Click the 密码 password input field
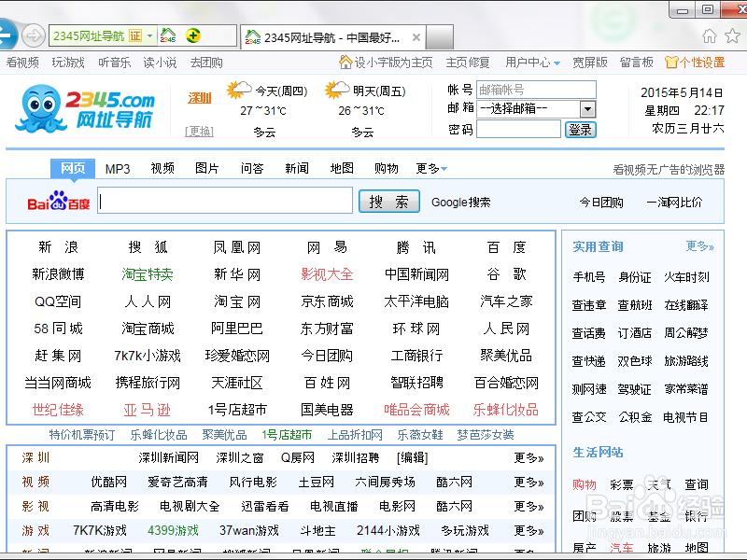The width and height of the screenshot is (747, 560). pos(518,129)
